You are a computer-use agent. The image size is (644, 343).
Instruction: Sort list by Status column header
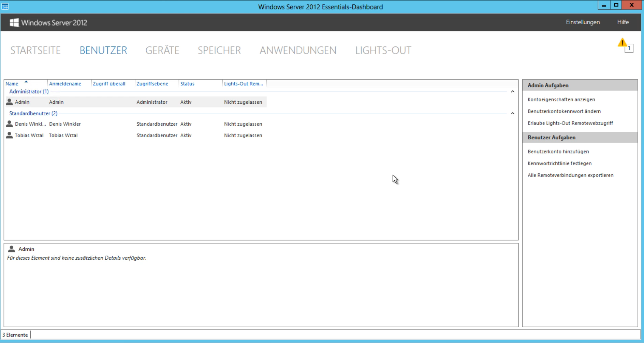point(187,84)
